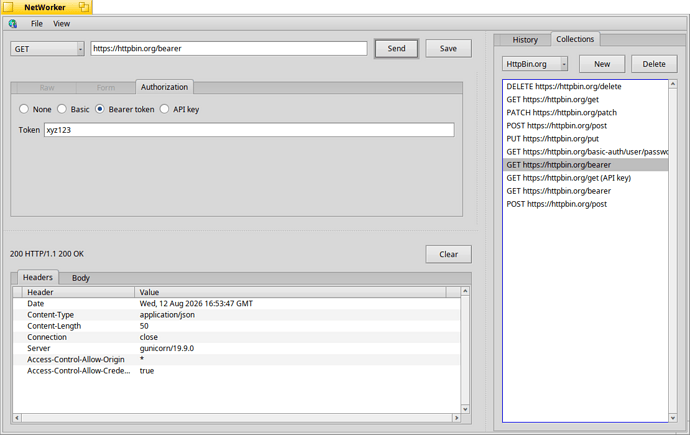The width and height of the screenshot is (690, 435).
Task: Select first POST https://httpbin.org/post request
Action: pyautogui.click(x=585, y=126)
